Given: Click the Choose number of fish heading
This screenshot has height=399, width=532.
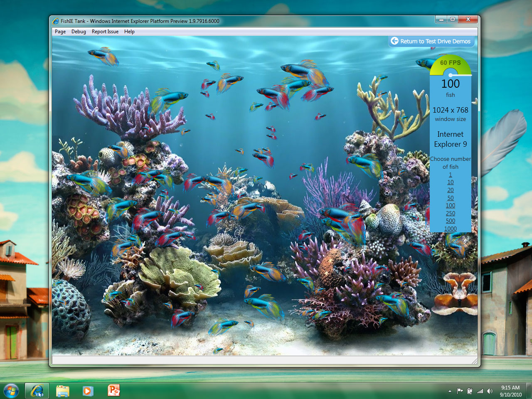Looking at the screenshot, I should coord(451,163).
